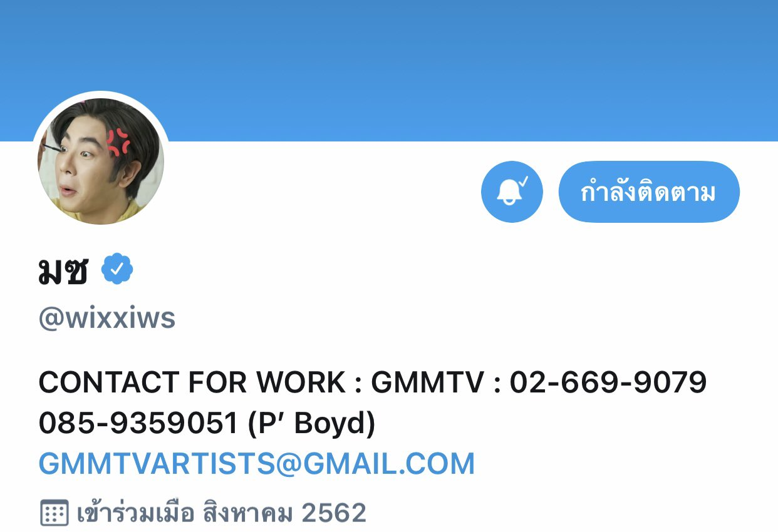Viewport: 778px width, 532px height.
Task: Click the small checkmark on the bell icon
Action: click(x=524, y=183)
